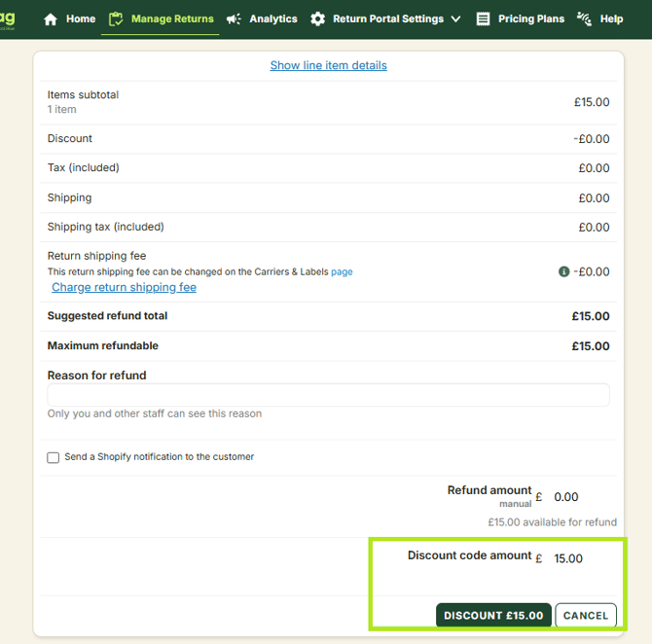Click the Only you and other staff note

point(155,413)
